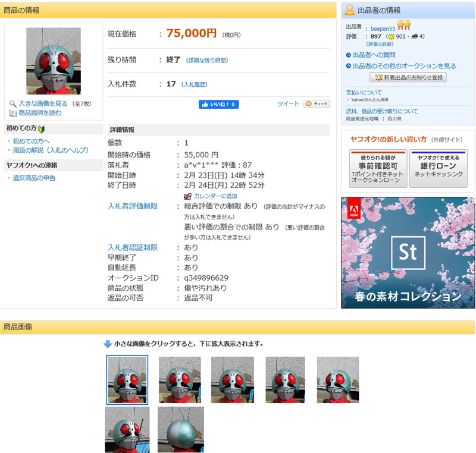This screenshot has width=476, height=453.
Task: Open 用語の解説（入札のヘルプ）link
Action: [x=51, y=150]
